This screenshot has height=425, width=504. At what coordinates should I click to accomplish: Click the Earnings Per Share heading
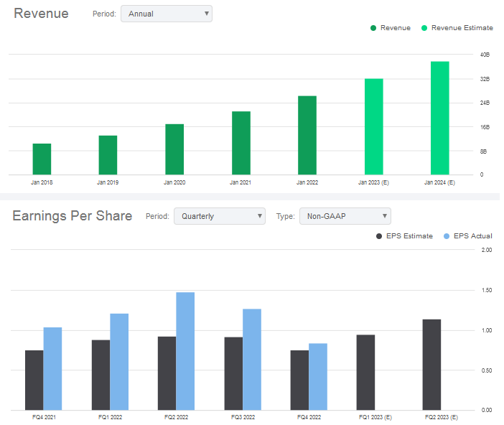tap(73, 215)
